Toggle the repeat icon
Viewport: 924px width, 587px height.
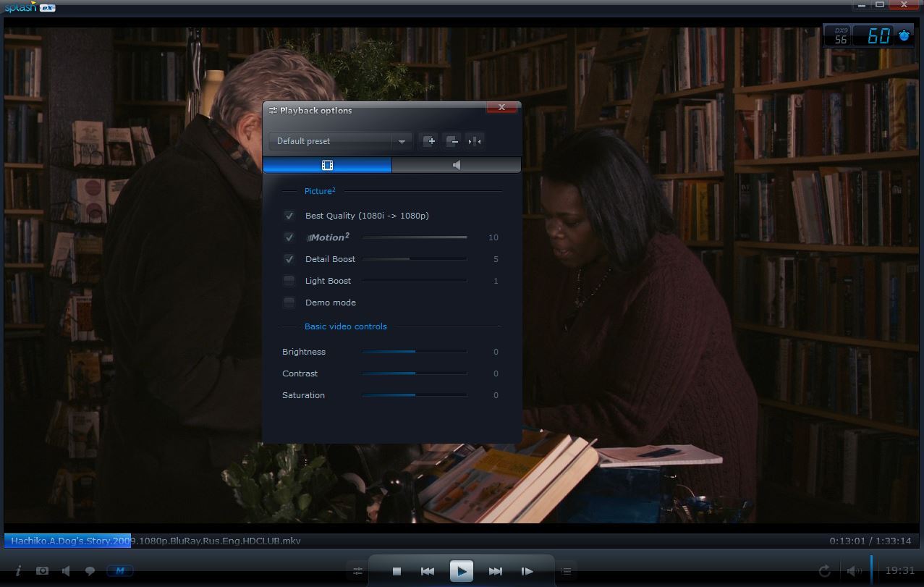(824, 571)
